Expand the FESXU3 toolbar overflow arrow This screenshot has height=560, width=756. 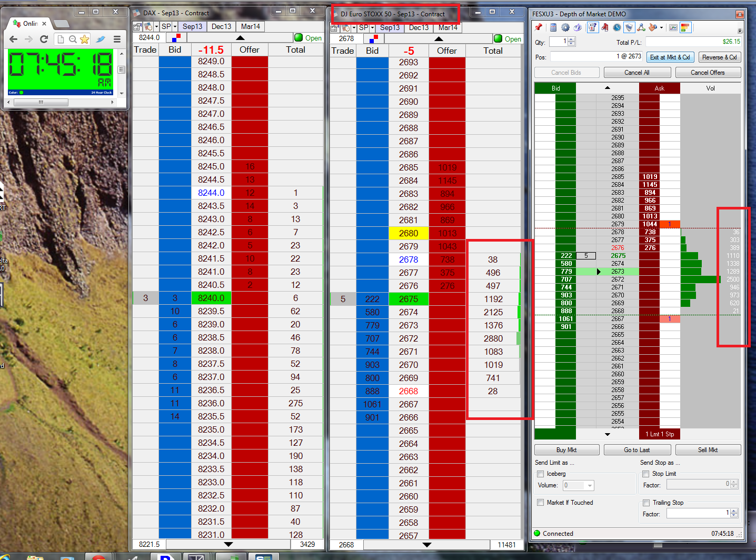click(740, 31)
